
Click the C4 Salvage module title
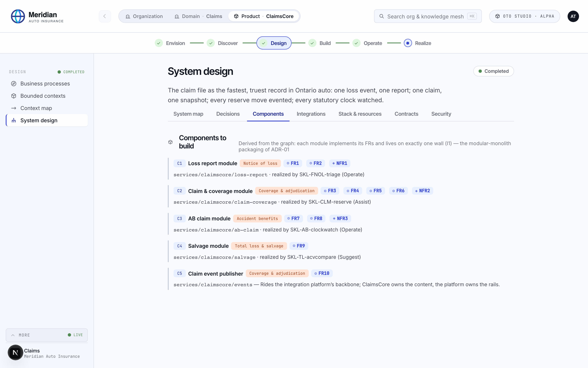pyautogui.click(x=208, y=246)
